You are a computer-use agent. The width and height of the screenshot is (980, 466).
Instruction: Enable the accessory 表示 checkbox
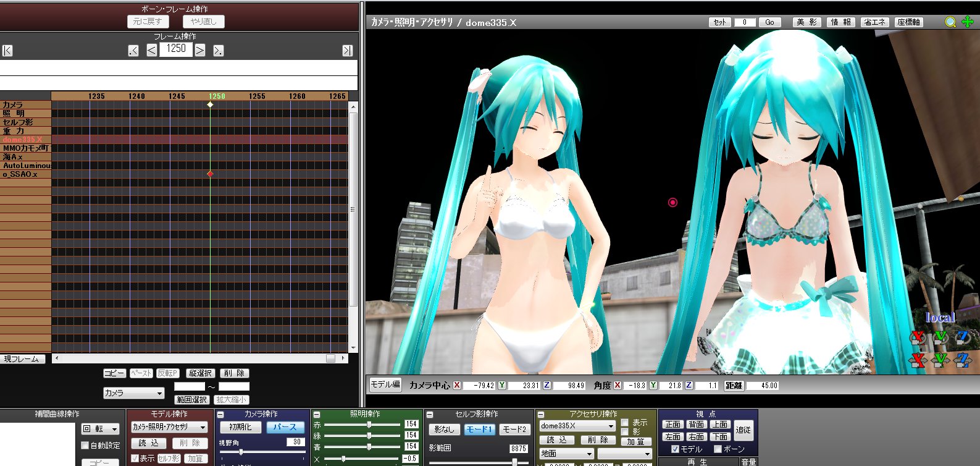(625, 423)
